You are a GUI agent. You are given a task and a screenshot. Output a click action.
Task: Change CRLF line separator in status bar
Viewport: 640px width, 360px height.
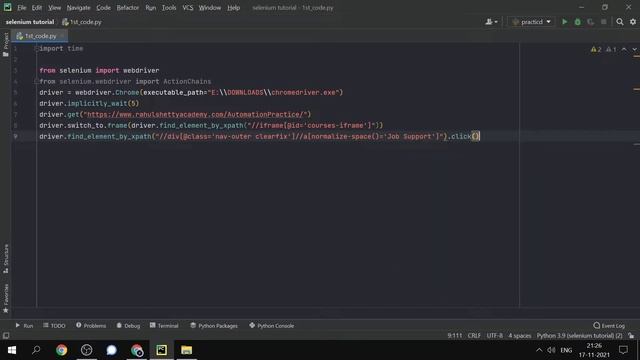474,336
